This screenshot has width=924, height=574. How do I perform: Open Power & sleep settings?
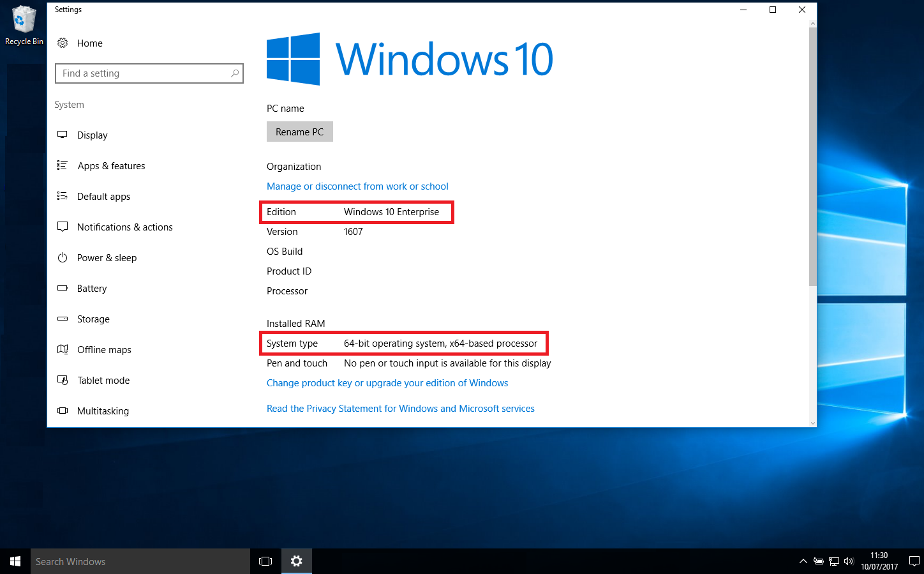click(x=107, y=258)
